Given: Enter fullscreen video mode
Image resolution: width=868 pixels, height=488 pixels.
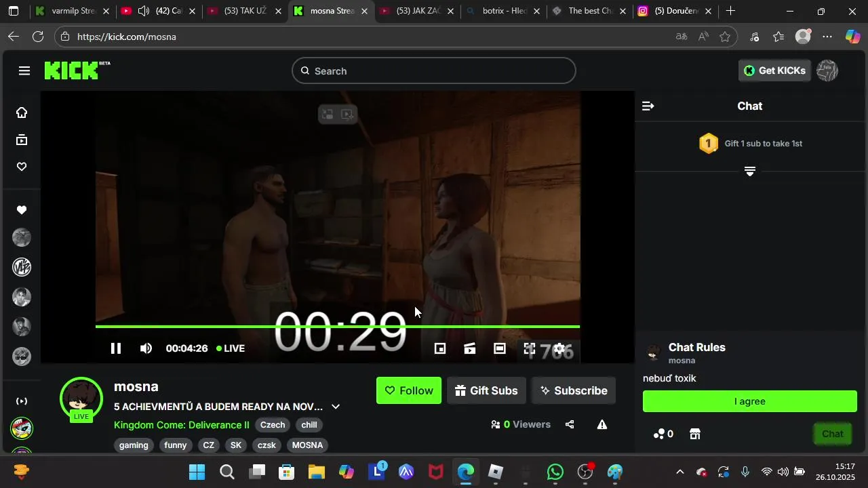Looking at the screenshot, I should click(530, 348).
